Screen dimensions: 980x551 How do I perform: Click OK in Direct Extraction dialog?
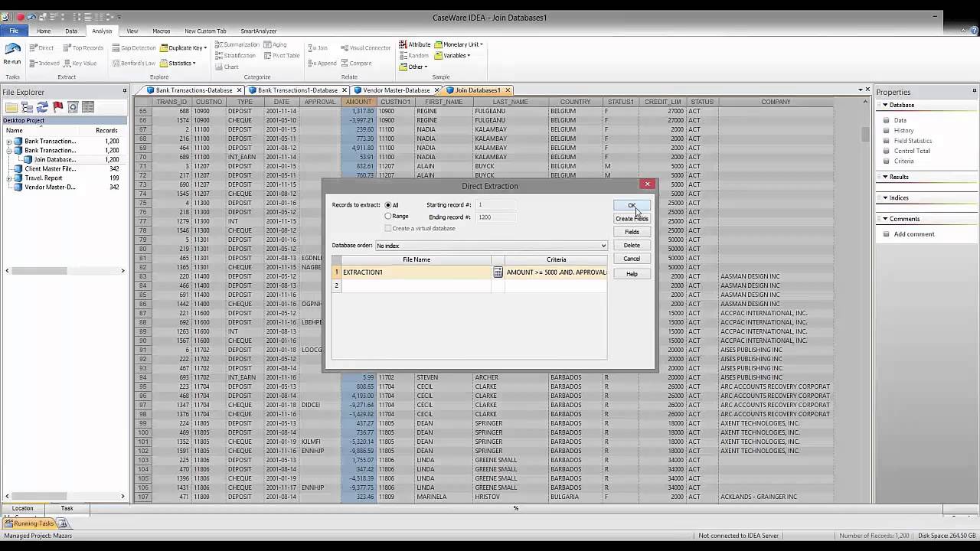point(632,205)
